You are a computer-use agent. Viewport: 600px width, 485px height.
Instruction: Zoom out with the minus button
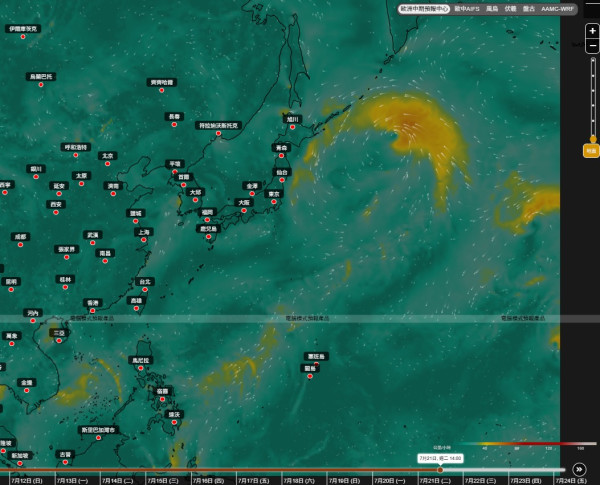pos(592,46)
